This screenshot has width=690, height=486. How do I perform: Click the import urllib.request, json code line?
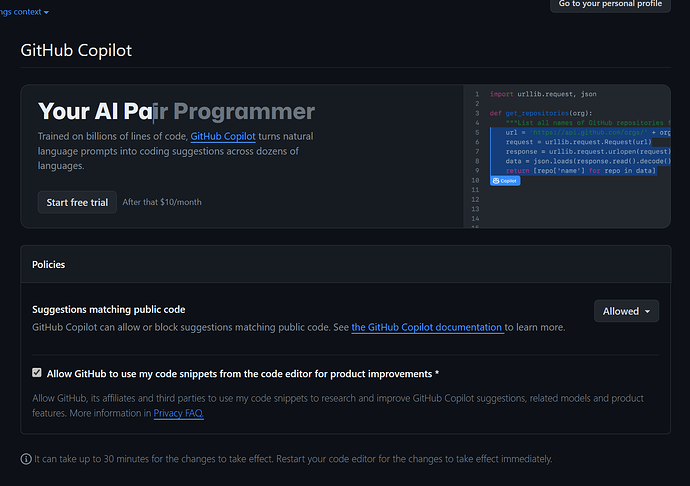click(x=543, y=94)
